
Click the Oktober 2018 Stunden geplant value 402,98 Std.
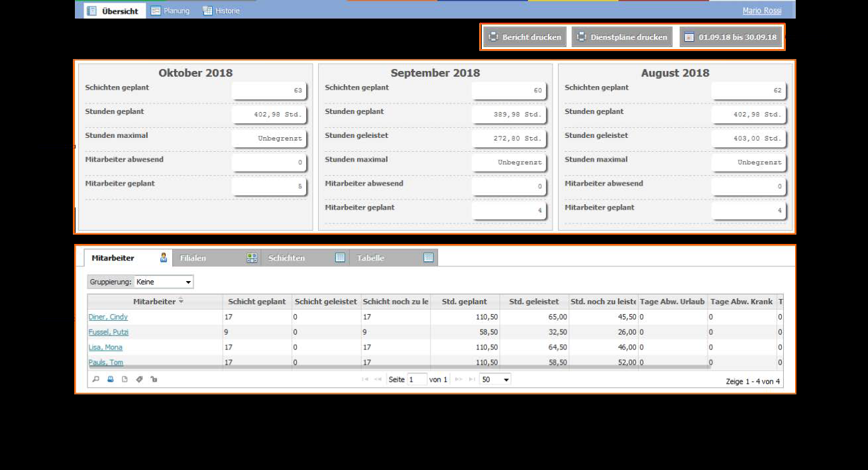[x=269, y=115]
